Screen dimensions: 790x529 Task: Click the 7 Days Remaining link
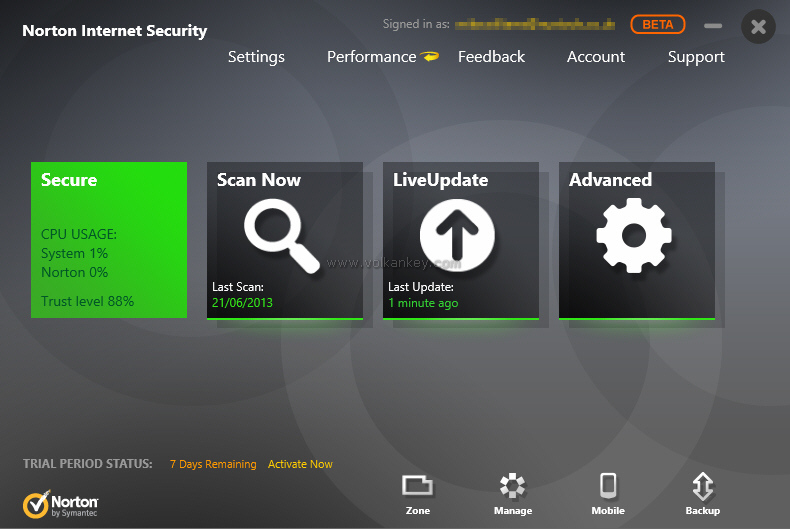click(213, 464)
